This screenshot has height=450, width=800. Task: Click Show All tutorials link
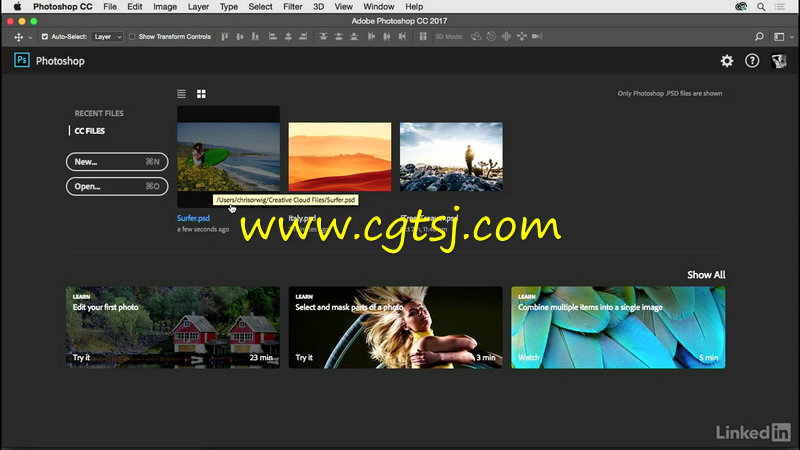tap(706, 275)
